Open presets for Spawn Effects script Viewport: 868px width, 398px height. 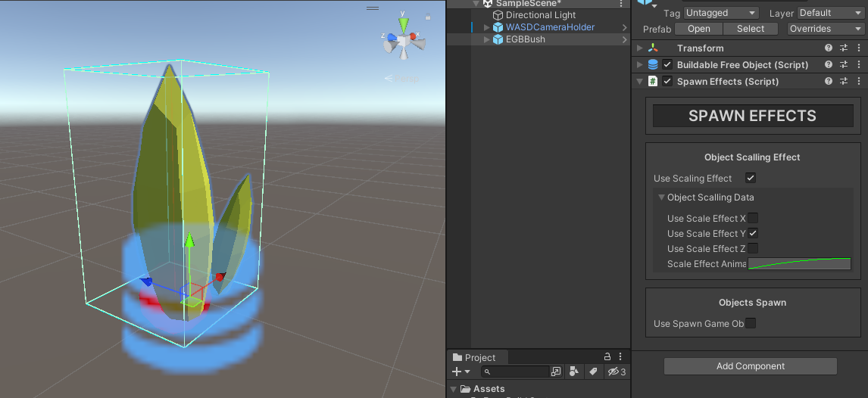pyautogui.click(x=844, y=81)
